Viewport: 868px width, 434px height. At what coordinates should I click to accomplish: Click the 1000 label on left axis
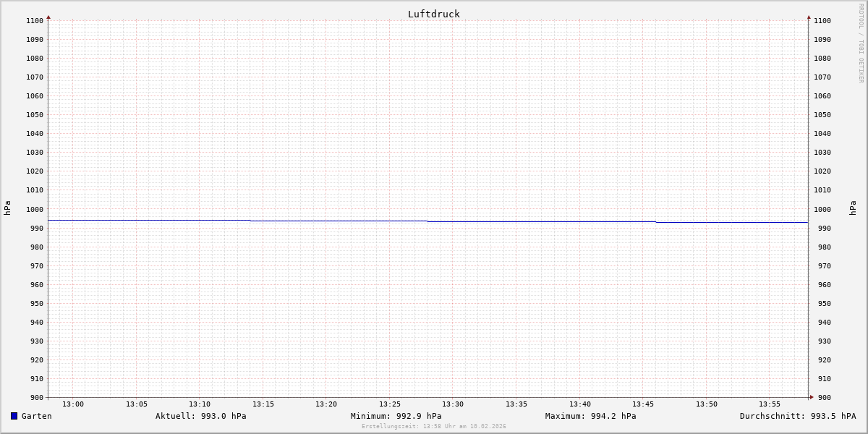click(x=35, y=209)
